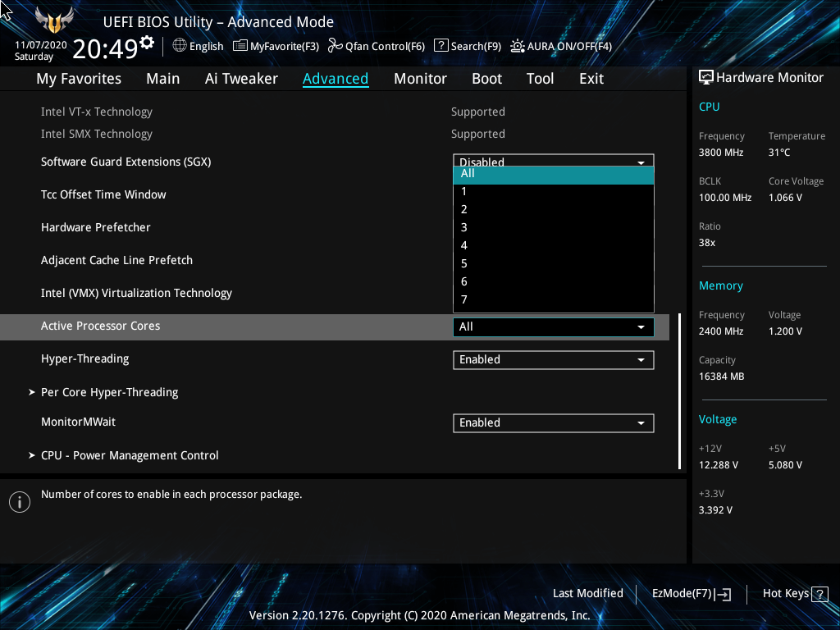
Task: Select 4 active cores option
Action: [x=554, y=246]
